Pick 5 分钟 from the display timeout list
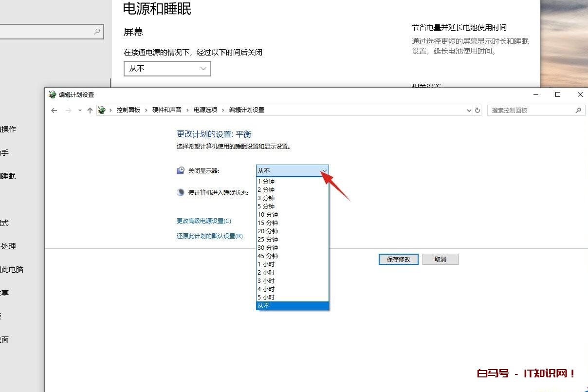The height and width of the screenshot is (392, 588). coord(266,206)
